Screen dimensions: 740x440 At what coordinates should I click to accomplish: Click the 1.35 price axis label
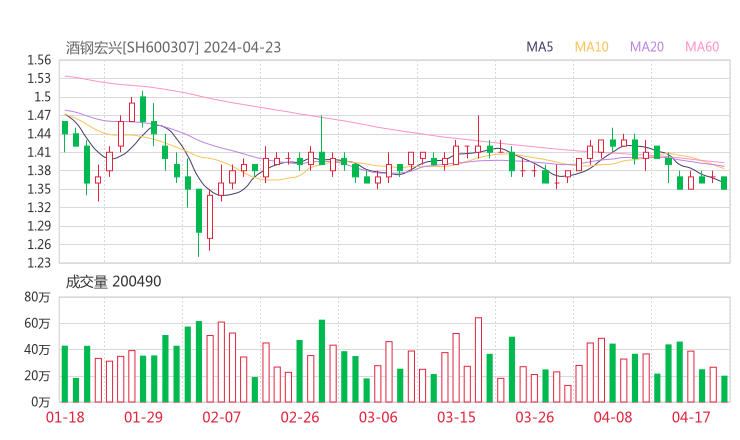pos(39,189)
